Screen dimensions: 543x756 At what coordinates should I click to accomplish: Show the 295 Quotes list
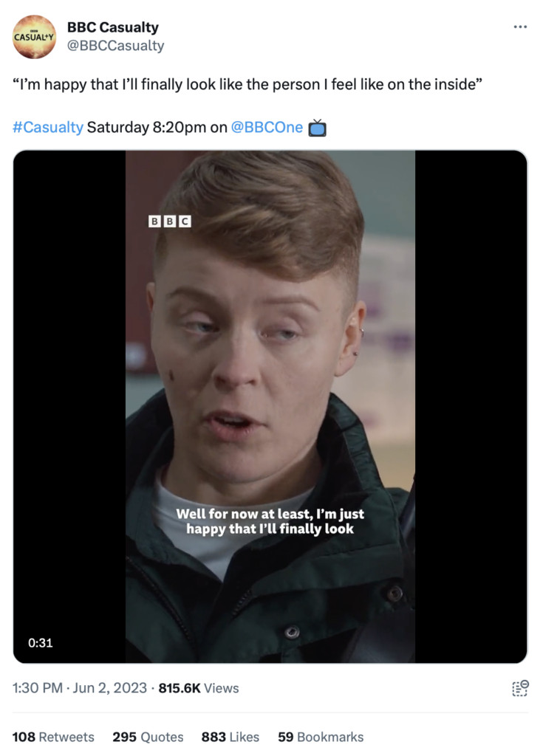(x=148, y=737)
